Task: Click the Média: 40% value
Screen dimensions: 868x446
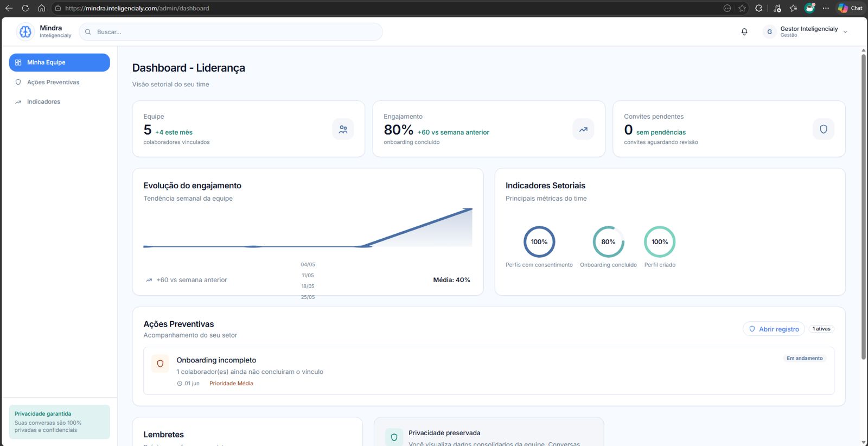Action: 451,280
